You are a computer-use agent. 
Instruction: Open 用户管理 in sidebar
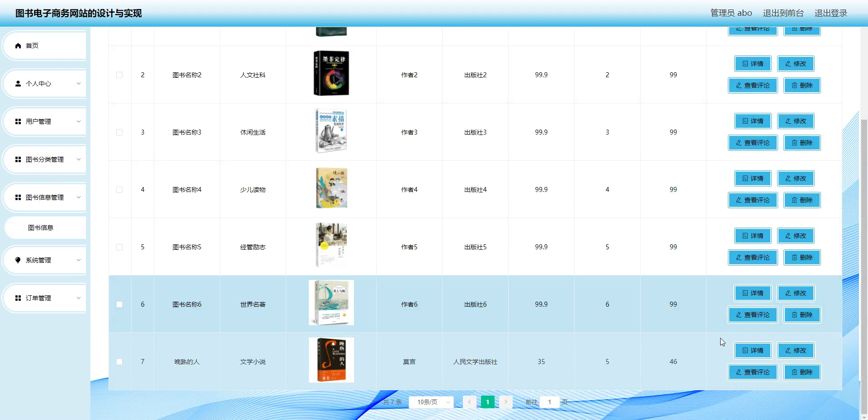tap(44, 121)
